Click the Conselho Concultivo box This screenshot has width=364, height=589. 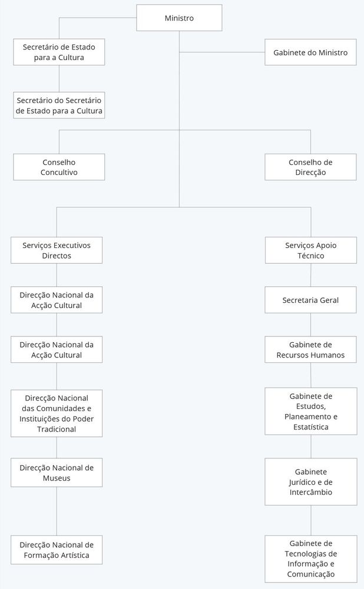point(59,167)
